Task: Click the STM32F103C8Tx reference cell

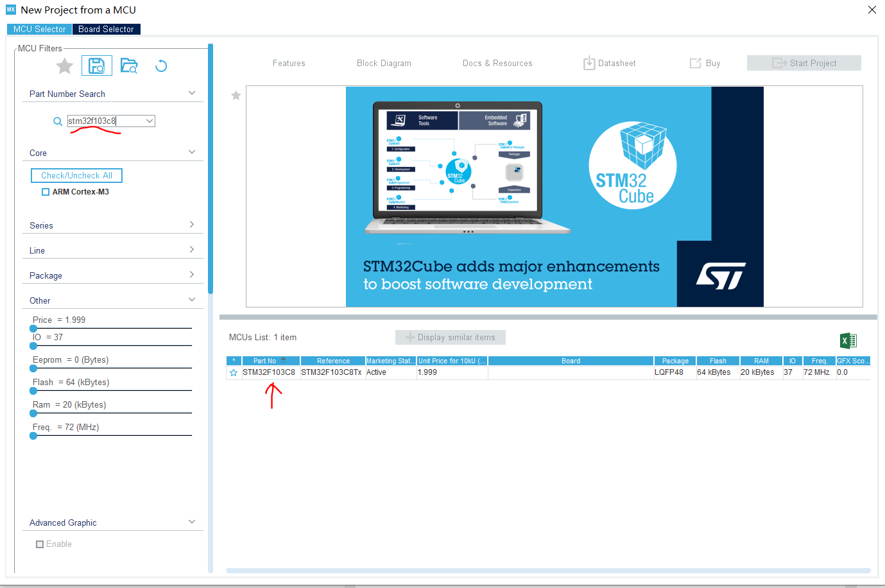Action: point(332,372)
